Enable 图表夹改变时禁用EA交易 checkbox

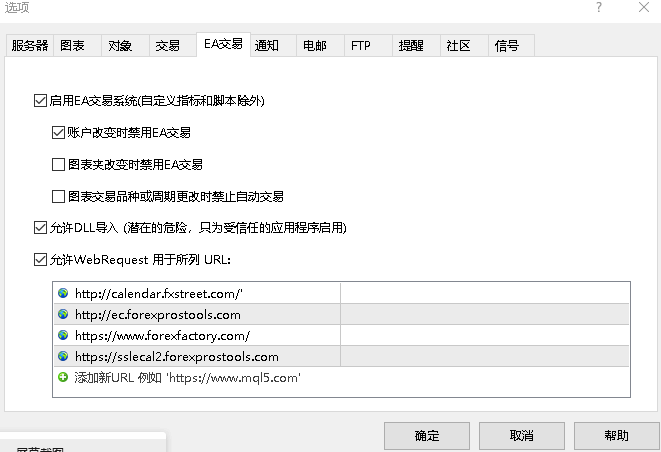coord(58,164)
